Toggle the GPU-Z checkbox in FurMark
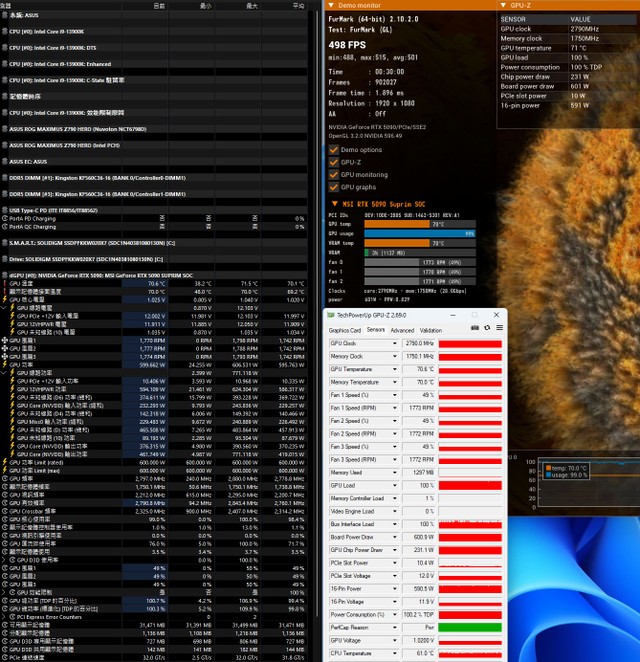The width and height of the screenshot is (640, 662). (x=334, y=163)
